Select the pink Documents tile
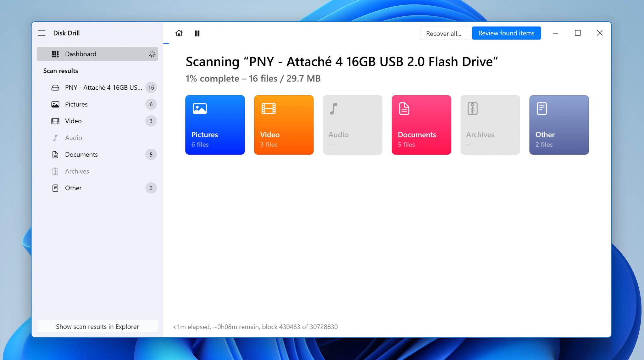The image size is (644, 360). (421, 125)
